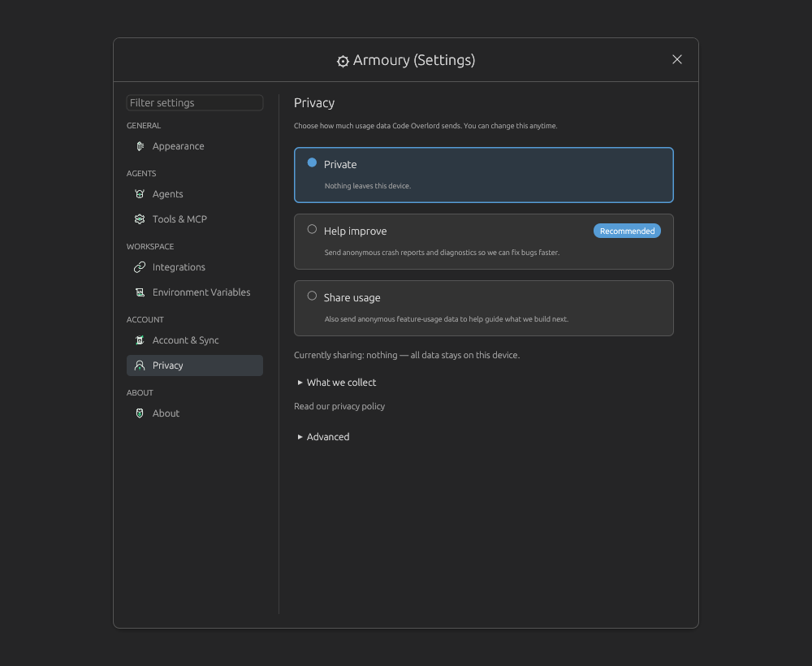Click the Appearance sidebar icon
This screenshot has height=666, width=812.
point(140,146)
